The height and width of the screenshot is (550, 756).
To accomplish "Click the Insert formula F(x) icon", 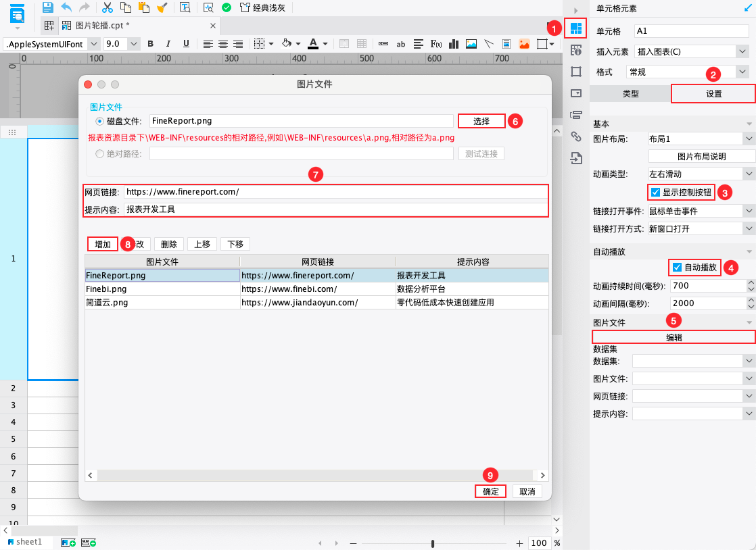I will click(x=436, y=44).
